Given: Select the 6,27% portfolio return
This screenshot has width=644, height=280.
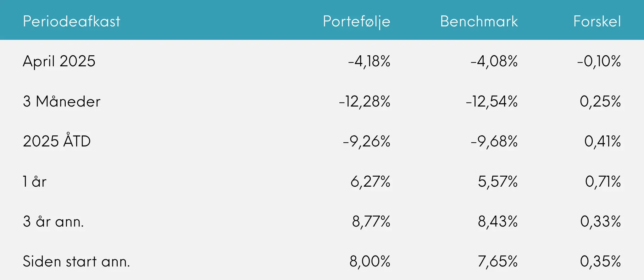Looking at the screenshot, I should [370, 182].
